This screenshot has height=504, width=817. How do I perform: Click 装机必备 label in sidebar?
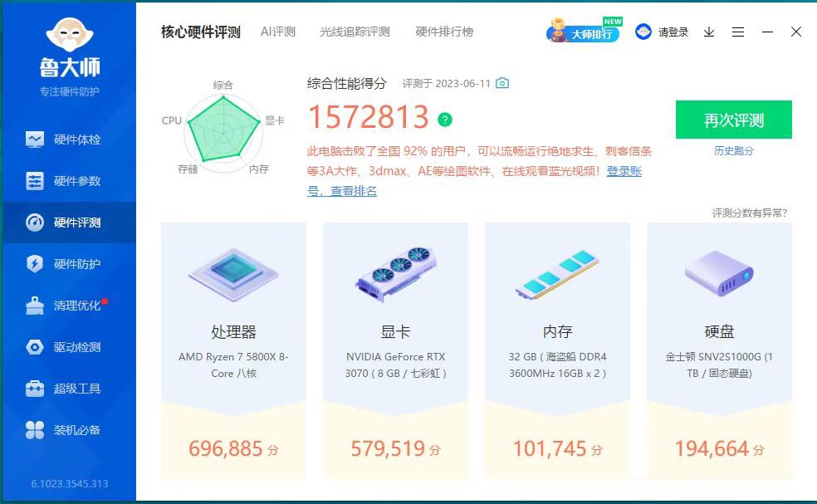[77, 430]
